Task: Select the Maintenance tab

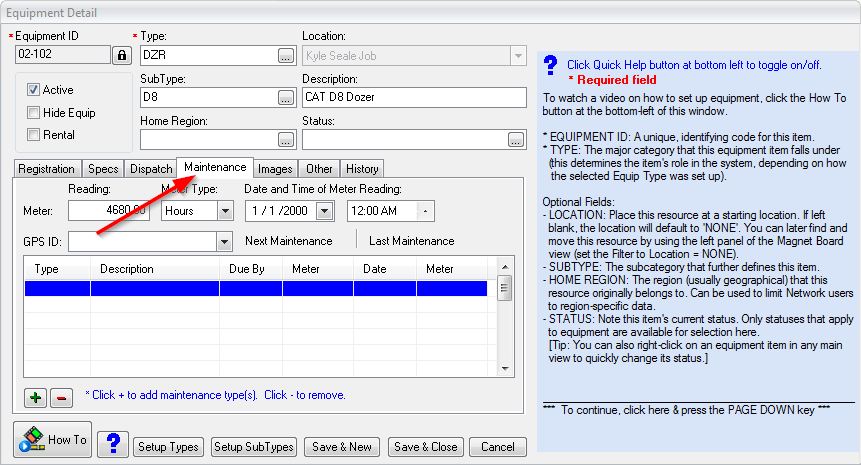Action: pos(215,167)
